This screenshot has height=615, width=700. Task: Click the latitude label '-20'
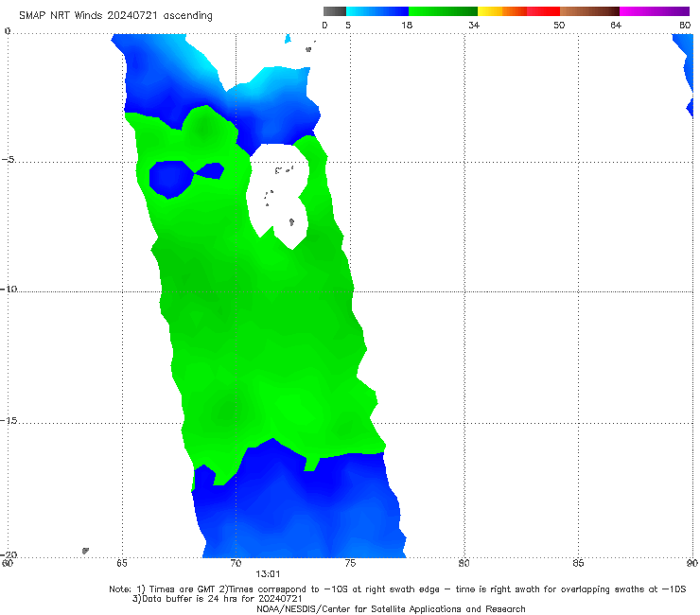tap(9, 554)
